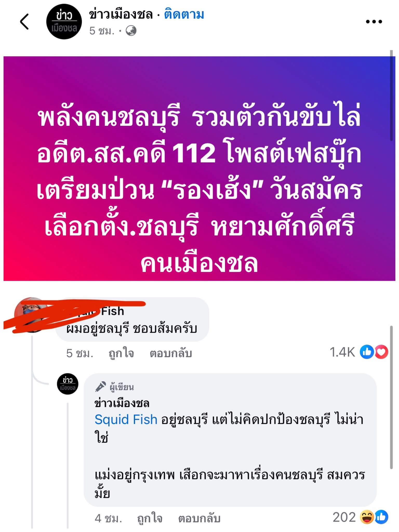Open the 1.4K reactions count

(342, 353)
